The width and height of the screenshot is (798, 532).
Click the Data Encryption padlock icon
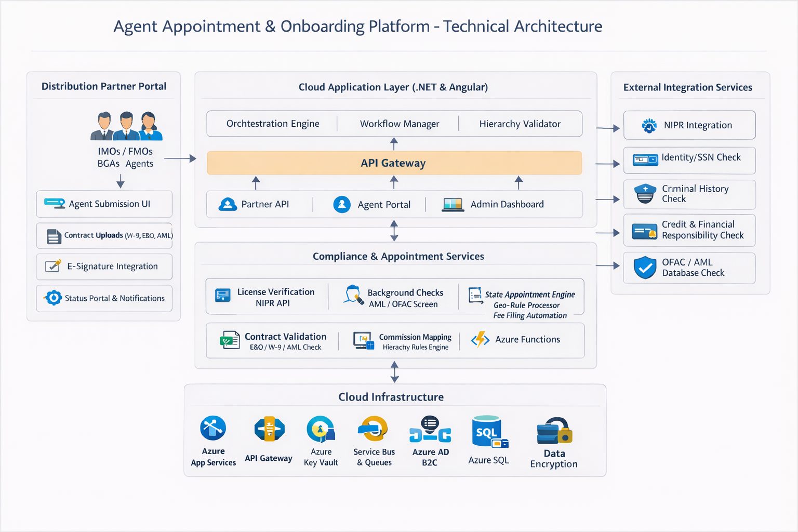(554, 431)
